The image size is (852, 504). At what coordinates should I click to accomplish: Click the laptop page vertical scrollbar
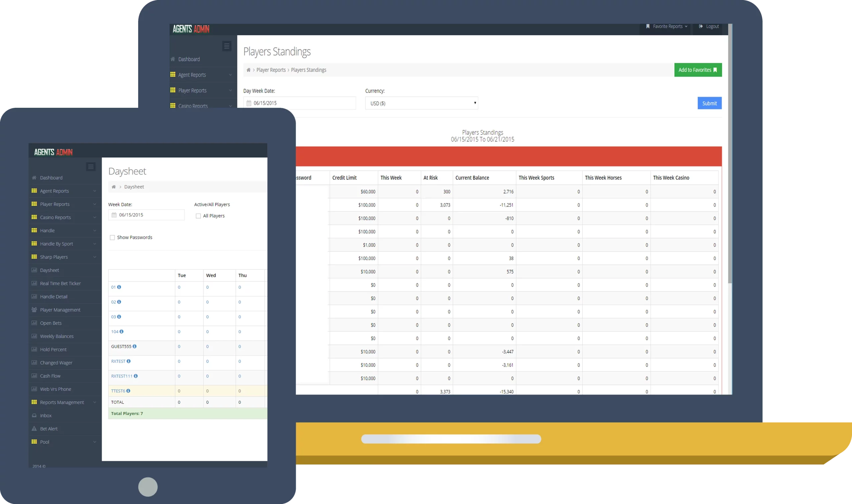(730, 153)
